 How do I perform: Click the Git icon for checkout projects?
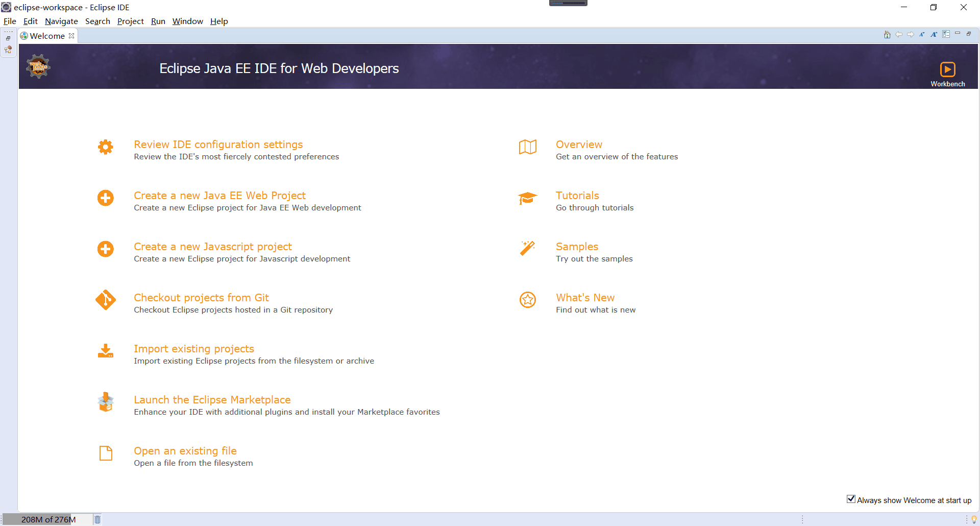(106, 300)
